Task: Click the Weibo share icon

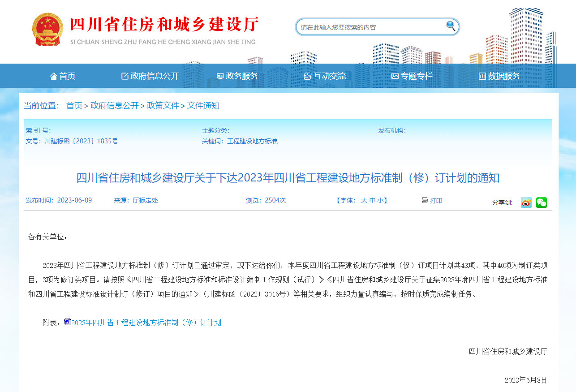Action: point(526,202)
